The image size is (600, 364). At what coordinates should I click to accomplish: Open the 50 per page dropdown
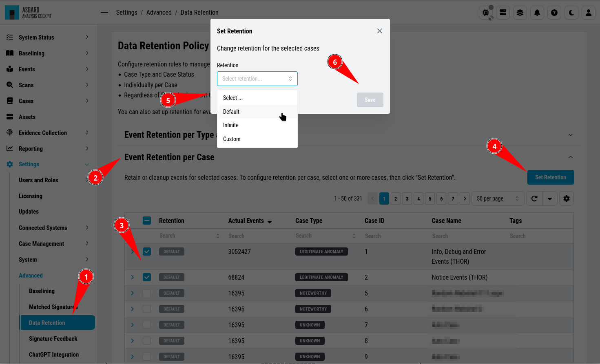[x=498, y=199]
